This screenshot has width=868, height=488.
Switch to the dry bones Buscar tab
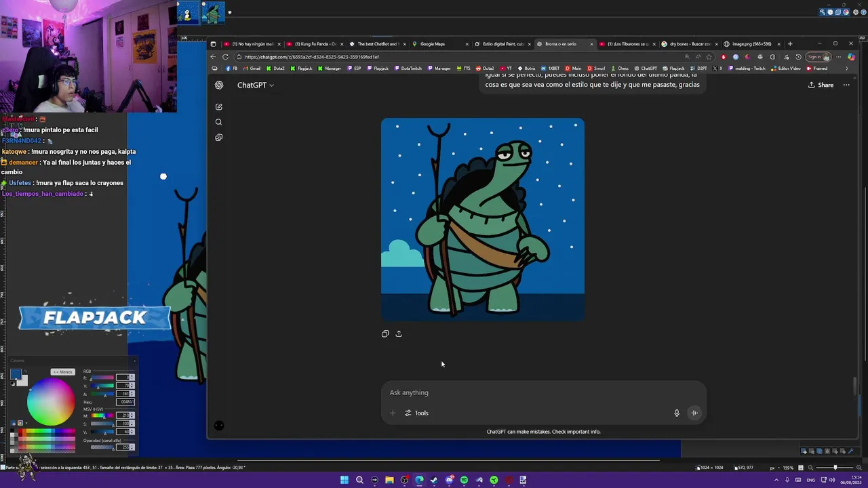point(689,44)
